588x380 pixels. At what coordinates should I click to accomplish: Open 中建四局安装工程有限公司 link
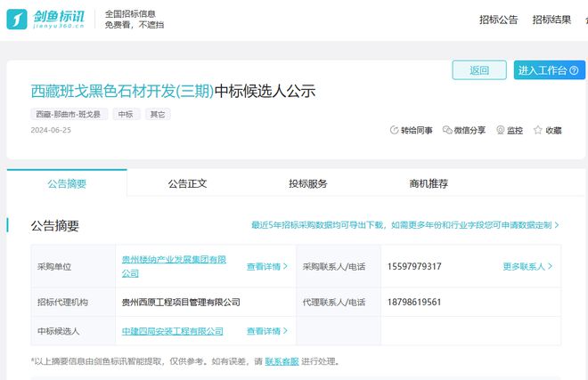coord(173,331)
